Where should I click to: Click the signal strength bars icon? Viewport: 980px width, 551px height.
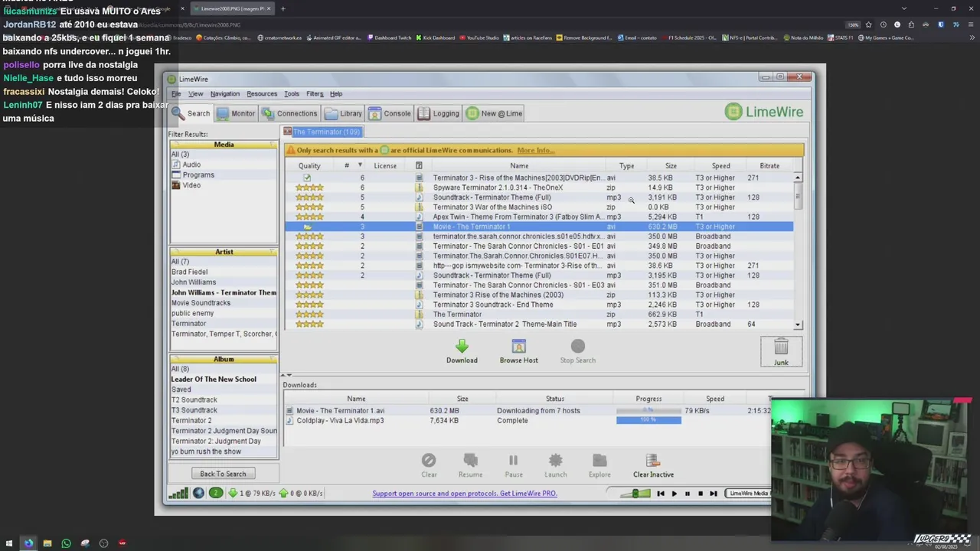click(178, 493)
